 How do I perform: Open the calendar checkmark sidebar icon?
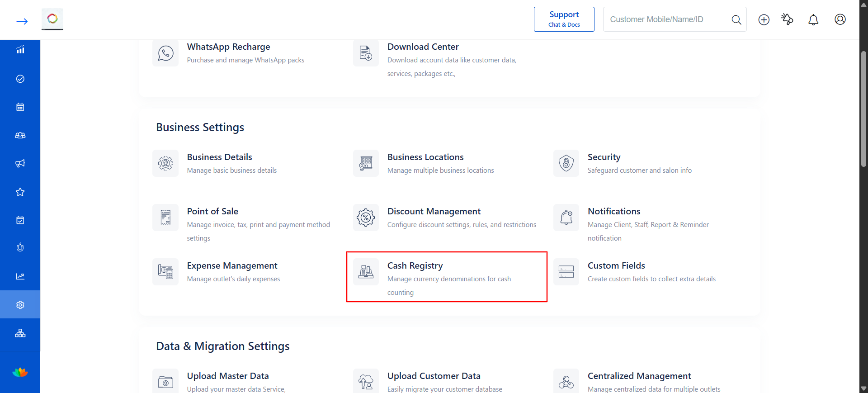pos(20,220)
